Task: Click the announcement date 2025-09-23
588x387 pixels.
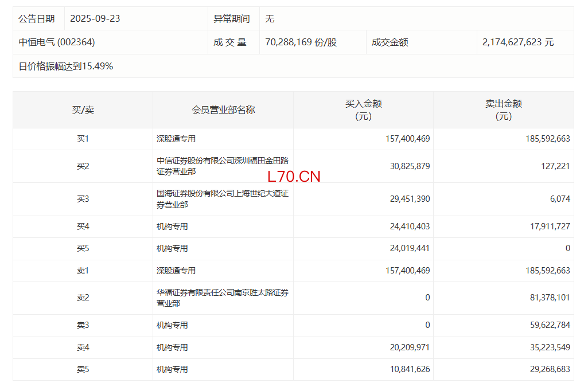Action: click(x=95, y=19)
